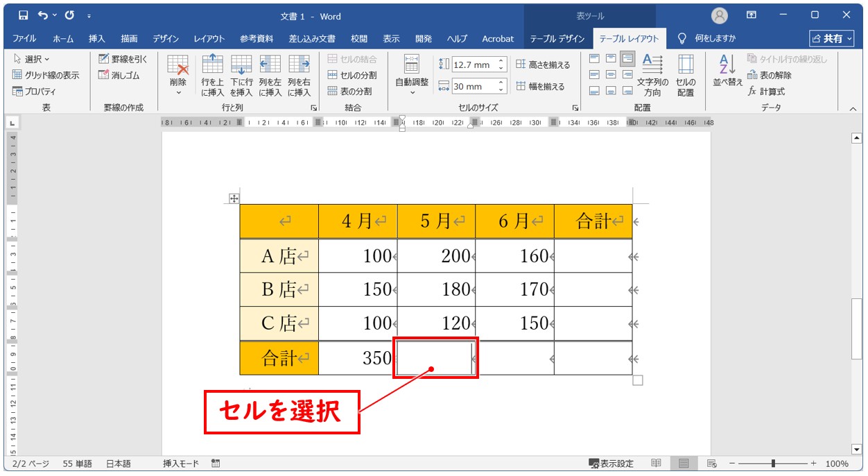This screenshot has width=868, height=476.
Task: Open the Select (選択) dropdown menu
Action: [32, 59]
